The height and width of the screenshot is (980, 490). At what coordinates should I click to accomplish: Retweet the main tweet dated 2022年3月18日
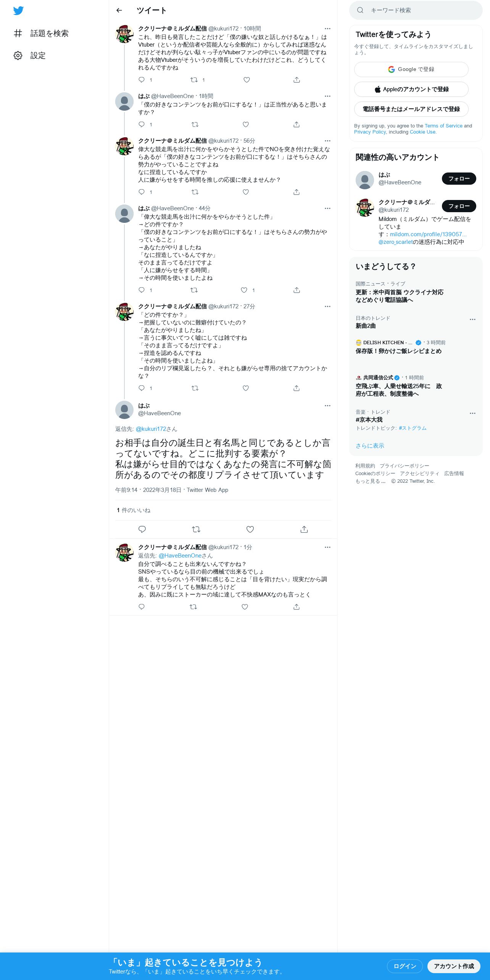tap(196, 529)
